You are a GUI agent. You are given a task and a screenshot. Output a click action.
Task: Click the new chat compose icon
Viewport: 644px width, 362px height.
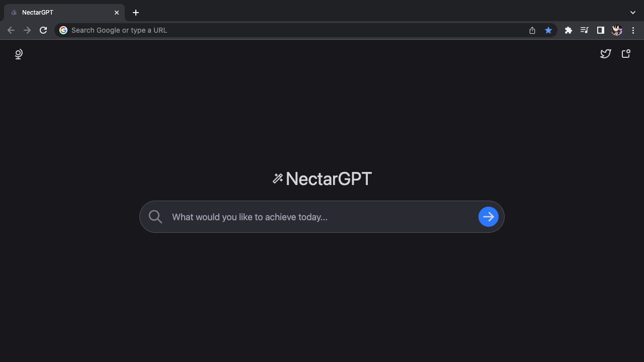626,54
